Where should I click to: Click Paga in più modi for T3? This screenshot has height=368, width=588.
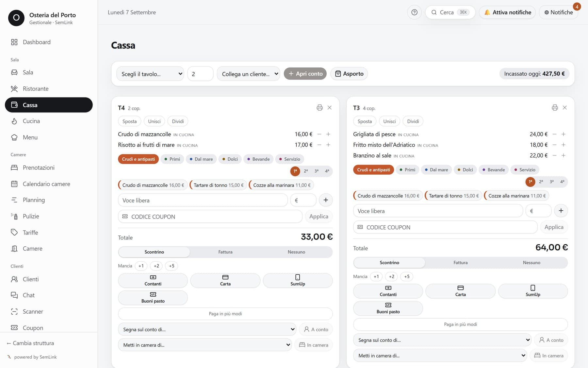pyautogui.click(x=461, y=324)
